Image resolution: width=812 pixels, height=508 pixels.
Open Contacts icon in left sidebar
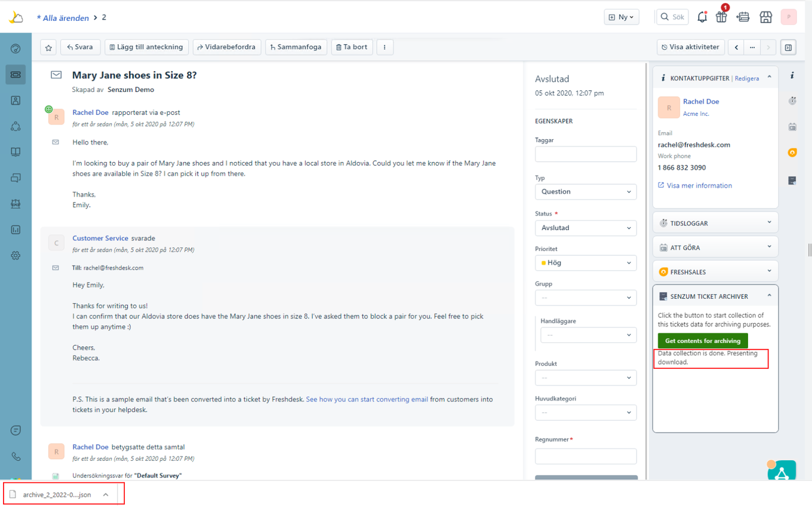[x=16, y=100]
